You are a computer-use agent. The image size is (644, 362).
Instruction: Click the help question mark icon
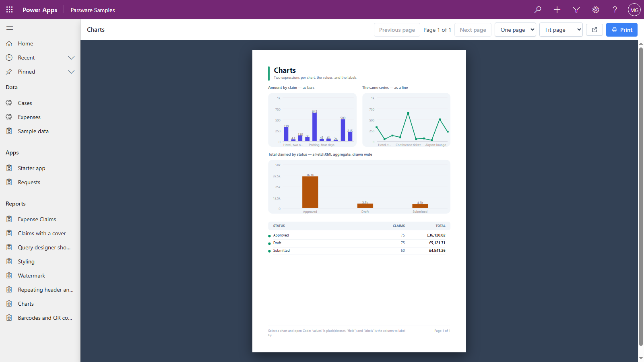point(615,10)
